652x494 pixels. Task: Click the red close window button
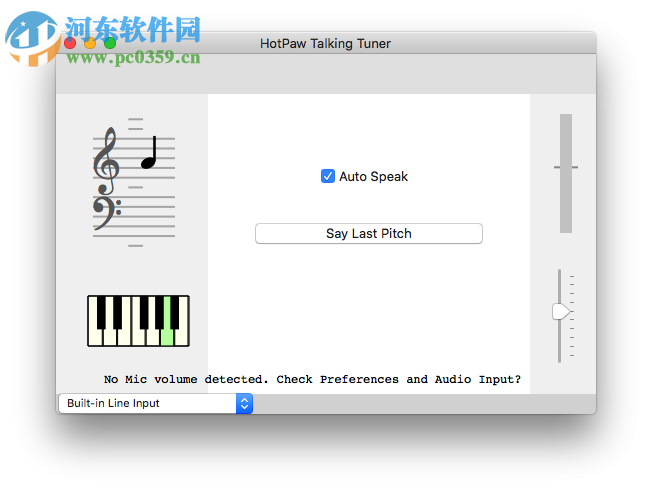click(x=70, y=43)
